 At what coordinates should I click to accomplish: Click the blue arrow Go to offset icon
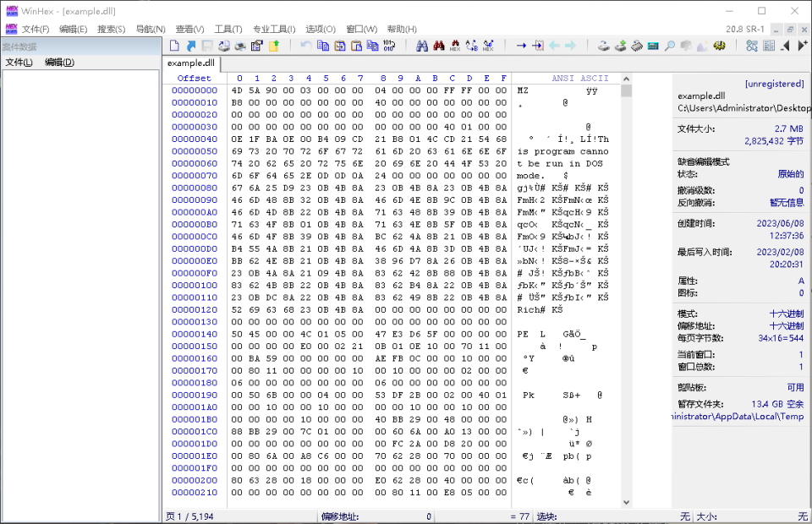click(521, 46)
